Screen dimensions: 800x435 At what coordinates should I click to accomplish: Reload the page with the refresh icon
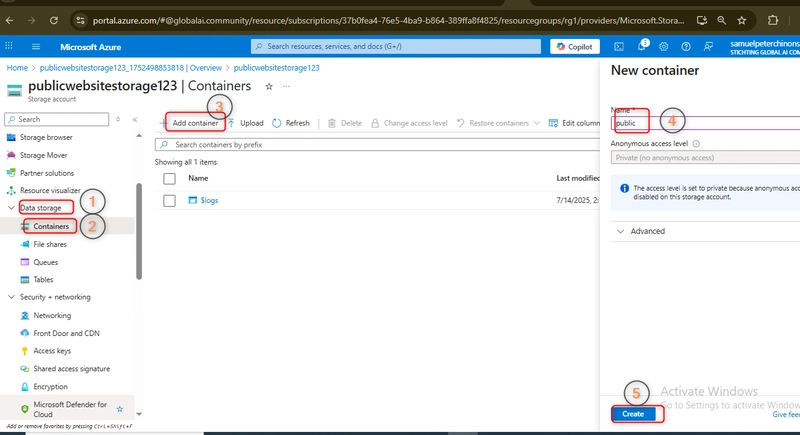[54, 20]
